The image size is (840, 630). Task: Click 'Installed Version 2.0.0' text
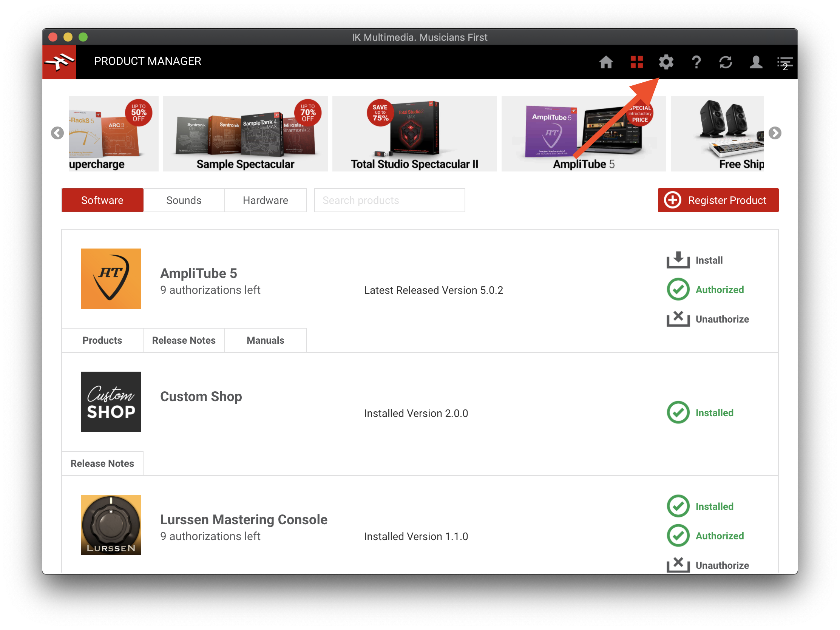tap(416, 414)
